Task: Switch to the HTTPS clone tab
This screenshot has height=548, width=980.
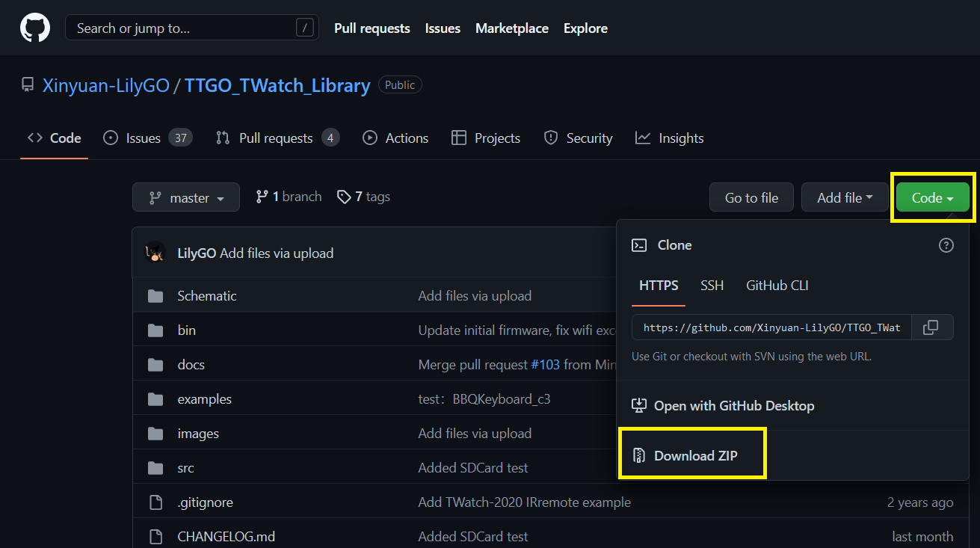Action: pos(659,286)
